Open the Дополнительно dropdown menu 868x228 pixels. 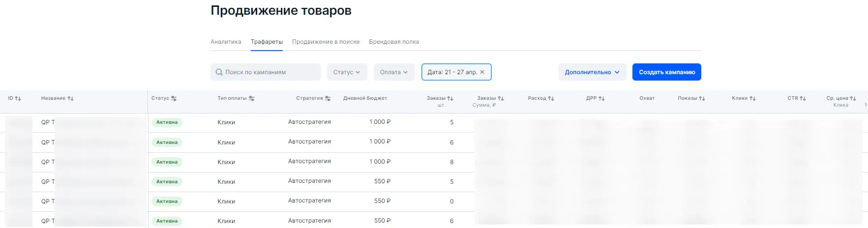592,72
